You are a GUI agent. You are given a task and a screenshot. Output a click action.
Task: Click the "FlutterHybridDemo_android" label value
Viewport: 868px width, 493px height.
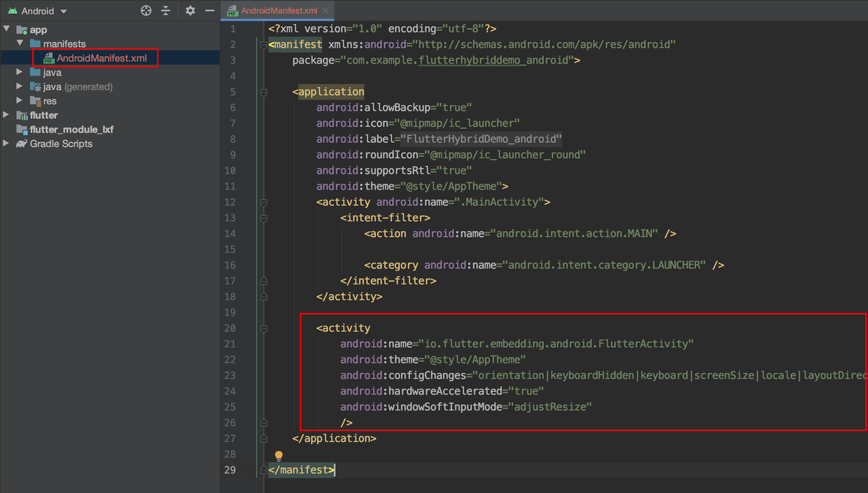[x=481, y=139]
